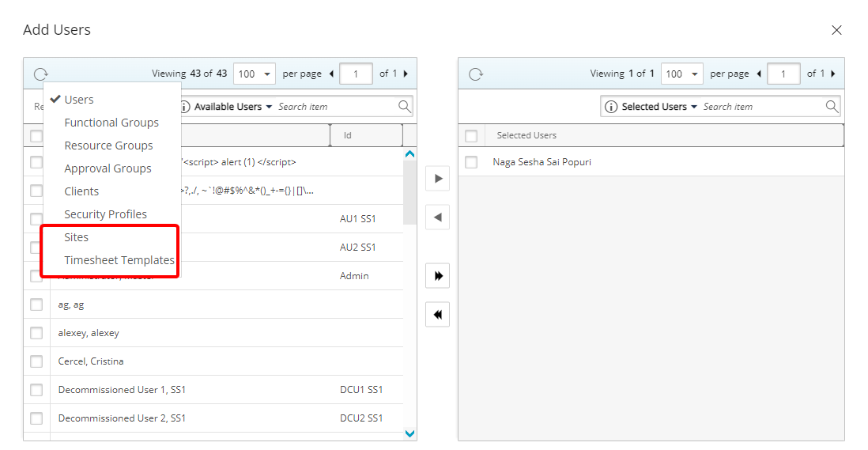Click the move selected right arrow button
This screenshot has width=868, height=450.
click(x=437, y=179)
